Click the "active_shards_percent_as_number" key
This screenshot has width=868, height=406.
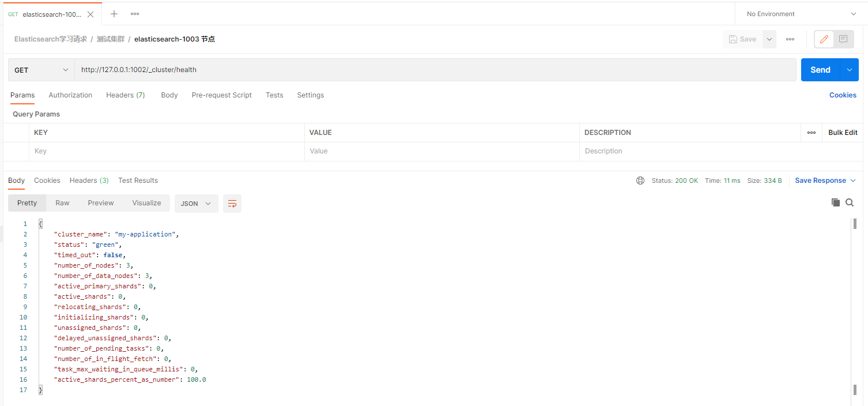tap(117, 379)
